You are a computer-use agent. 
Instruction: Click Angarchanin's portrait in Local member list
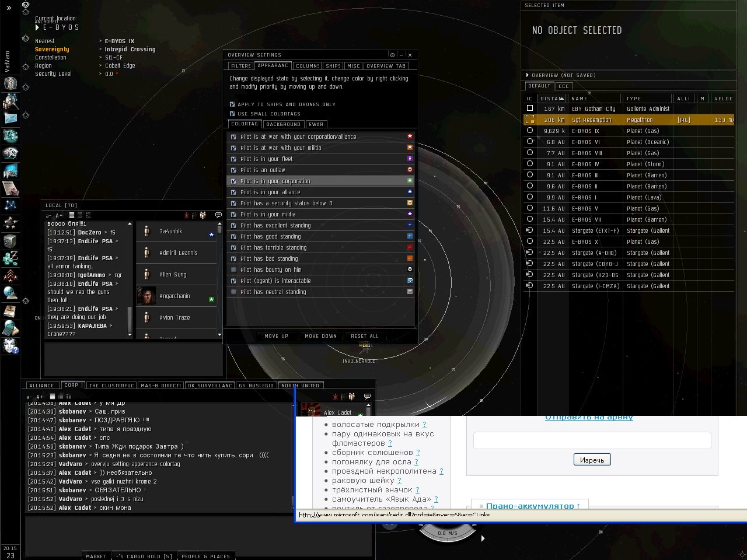[146, 296]
